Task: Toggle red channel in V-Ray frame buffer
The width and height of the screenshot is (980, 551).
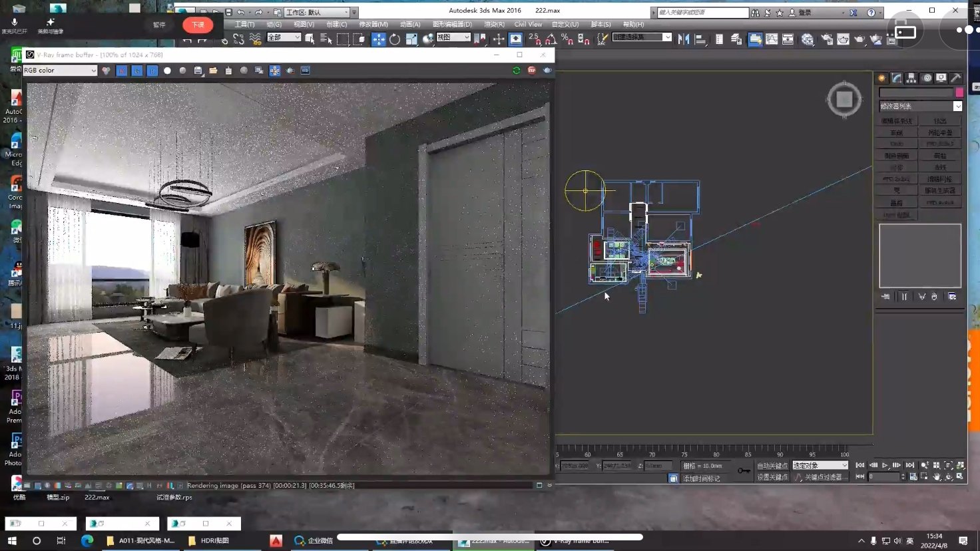Action: click(x=121, y=71)
